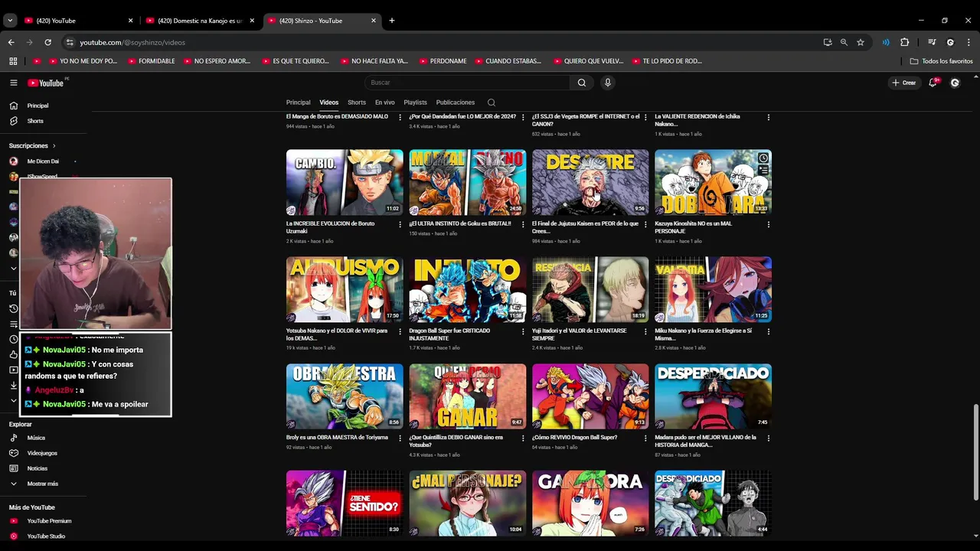
Task: Open the QUIEN DEBIO GANAR thumbnail
Action: click(x=468, y=396)
